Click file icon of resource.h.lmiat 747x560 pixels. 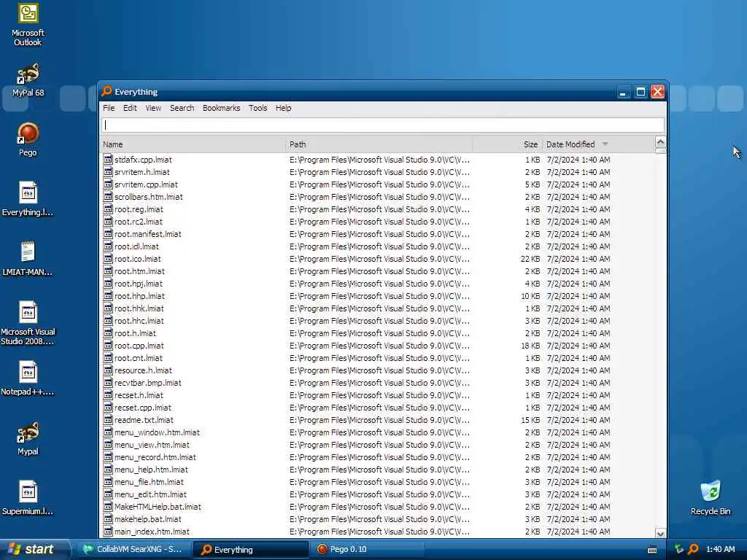tap(108, 370)
